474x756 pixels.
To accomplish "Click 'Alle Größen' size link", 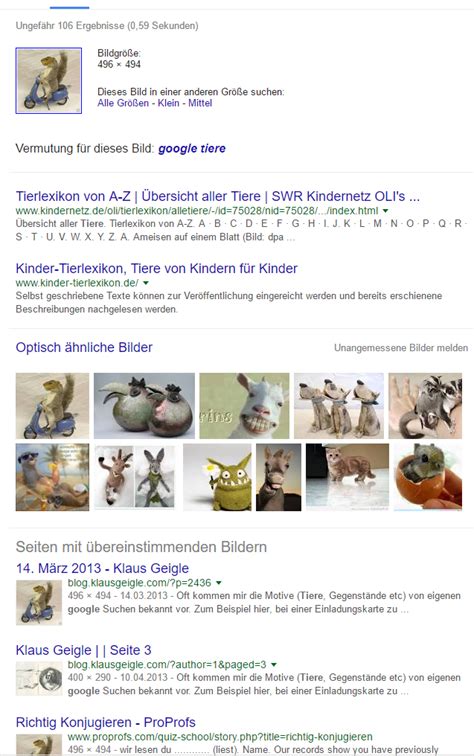I will point(123,103).
